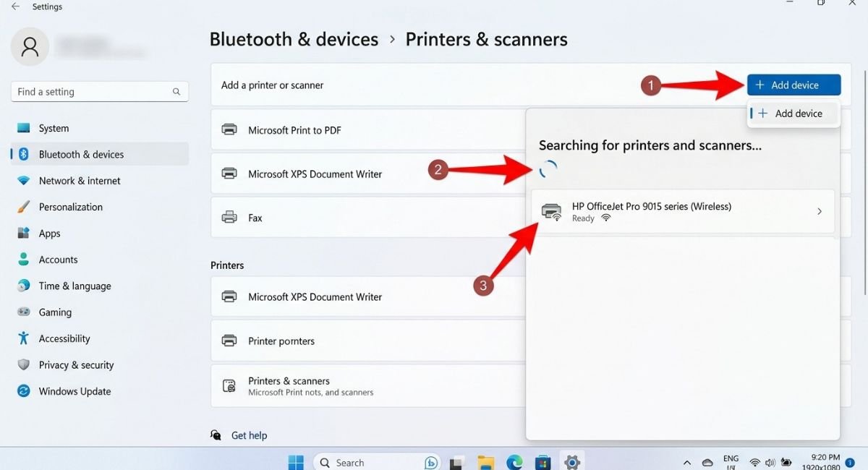Screen dimensions: 868x470
Task: Click the Ready status under HP OfficeJet
Action: (x=583, y=218)
